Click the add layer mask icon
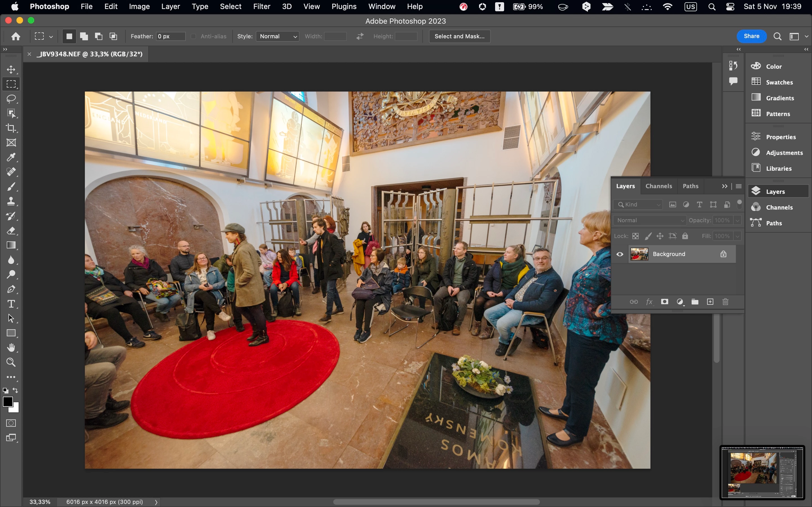The width and height of the screenshot is (812, 507). tap(664, 302)
